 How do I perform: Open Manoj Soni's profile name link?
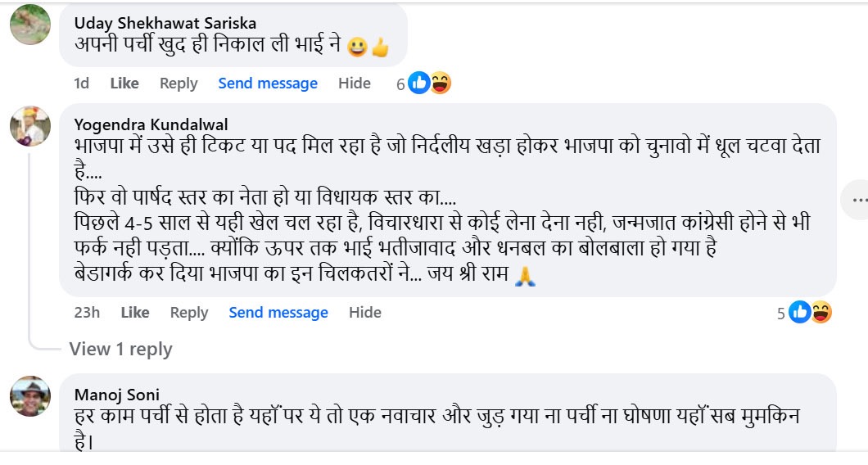pos(117,395)
